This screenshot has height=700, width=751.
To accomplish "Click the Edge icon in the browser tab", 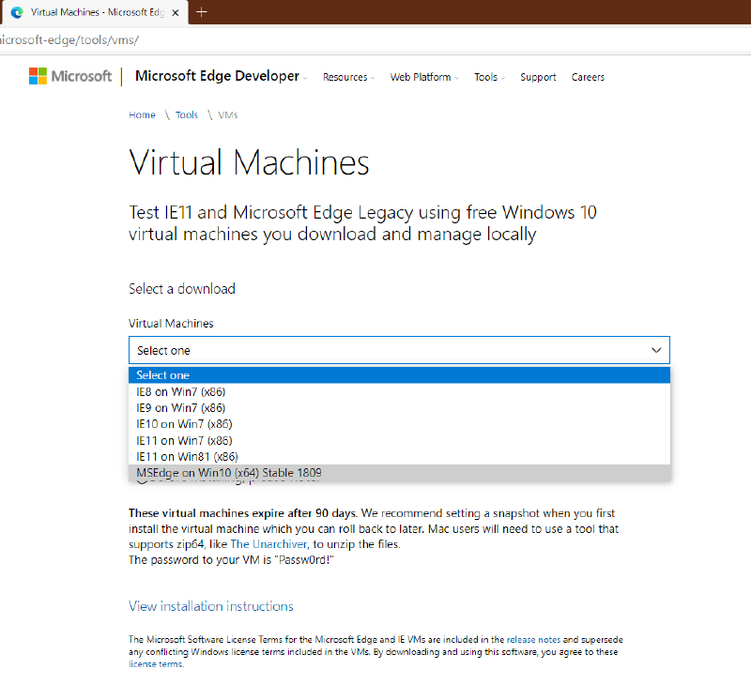I will point(17,12).
